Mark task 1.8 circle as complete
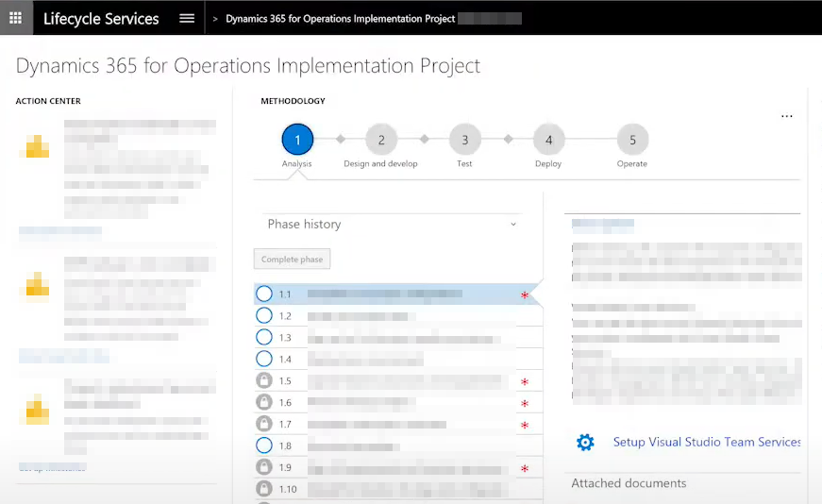 [264, 445]
